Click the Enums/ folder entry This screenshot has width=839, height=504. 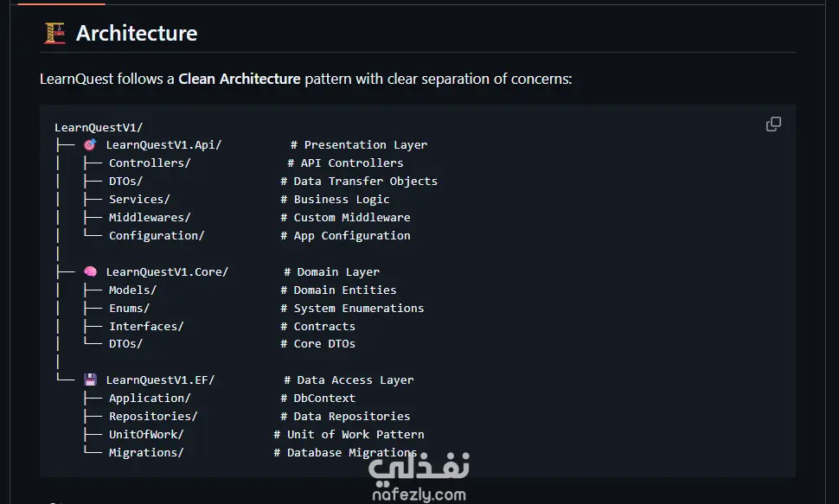click(129, 309)
